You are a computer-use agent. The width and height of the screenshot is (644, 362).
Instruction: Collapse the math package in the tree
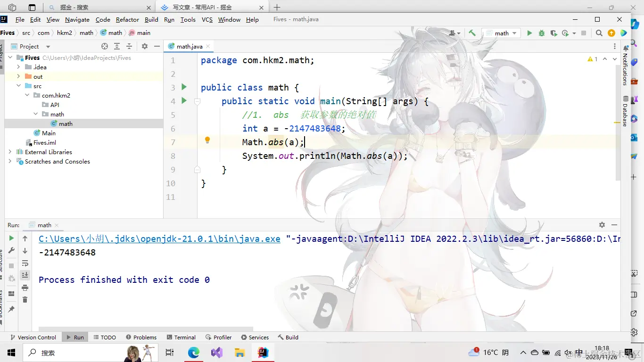35,114
